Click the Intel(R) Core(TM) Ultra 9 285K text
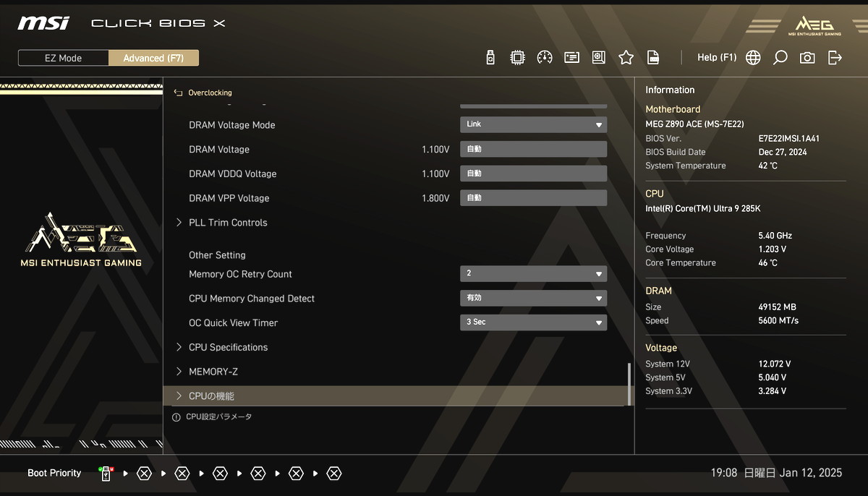Image resolution: width=868 pixels, height=496 pixels. 703,209
